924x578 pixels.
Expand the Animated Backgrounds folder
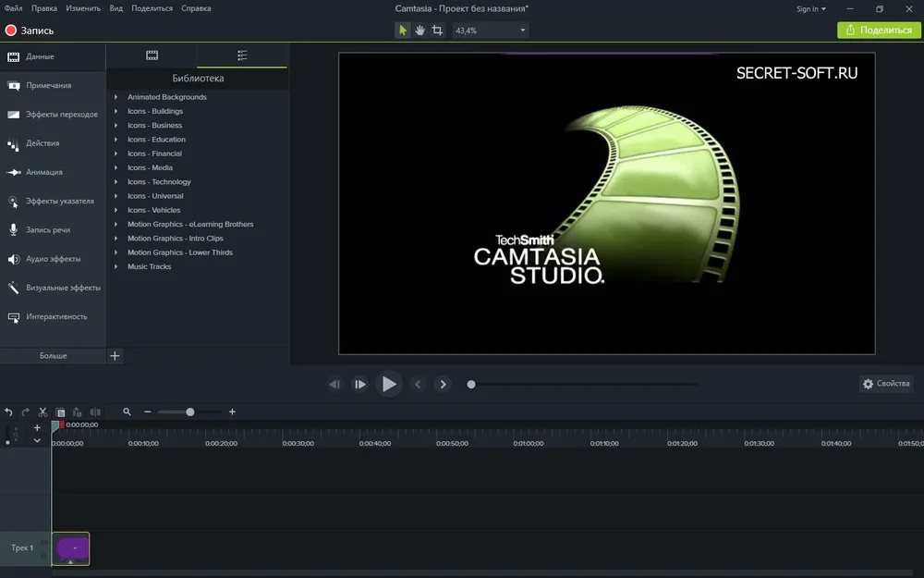tap(116, 97)
